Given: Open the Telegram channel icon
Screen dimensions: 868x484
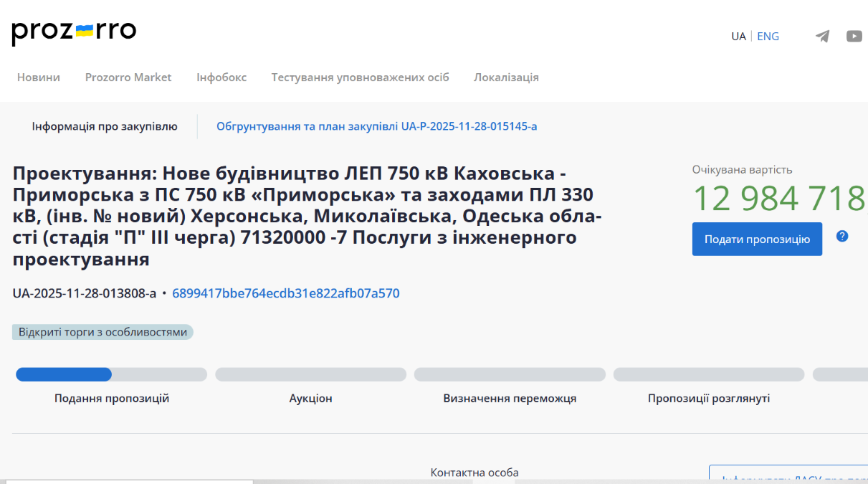Looking at the screenshot, I should click(822, 37).
